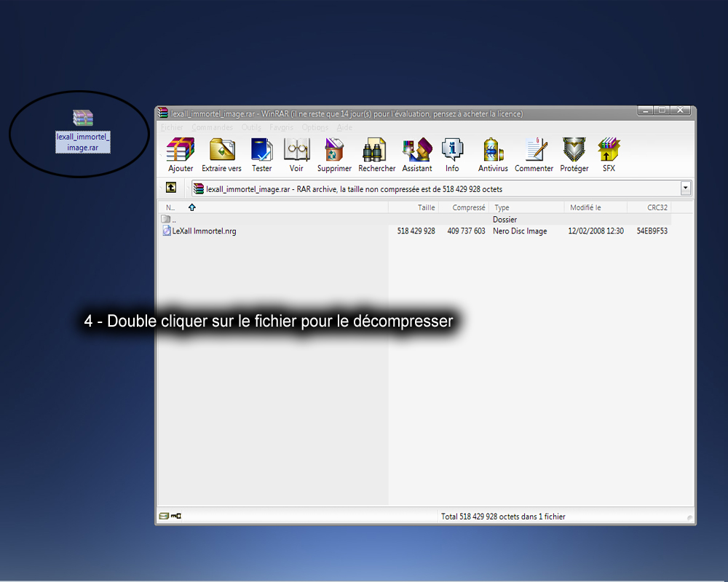
Task: Create SFX self-extracting archive
Action: coord(609,155)
